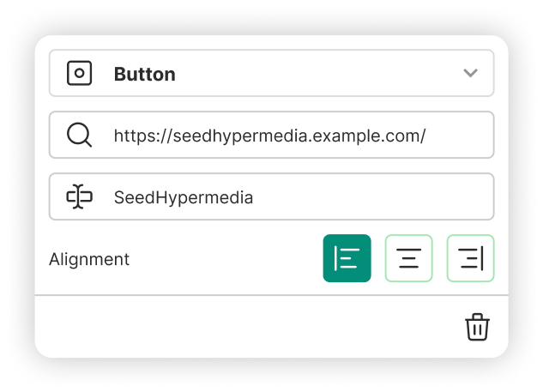This screenshot has width=543, height=392.
Task: Expand the block type chevron arrow
Action: click(470, 74)
